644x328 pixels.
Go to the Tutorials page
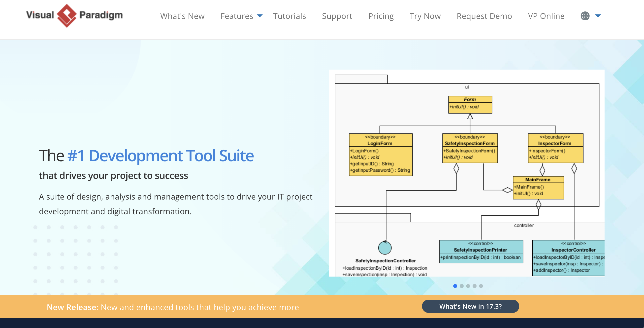pos(289,16)
